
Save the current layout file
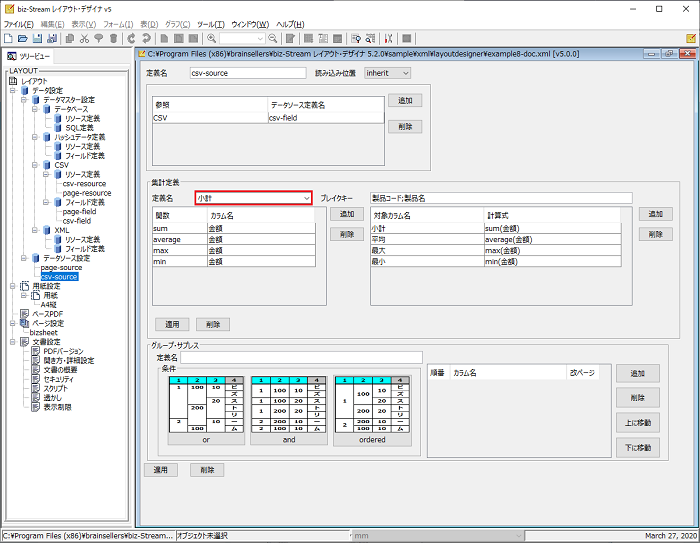pyautogui.click(x=38, y=38)
